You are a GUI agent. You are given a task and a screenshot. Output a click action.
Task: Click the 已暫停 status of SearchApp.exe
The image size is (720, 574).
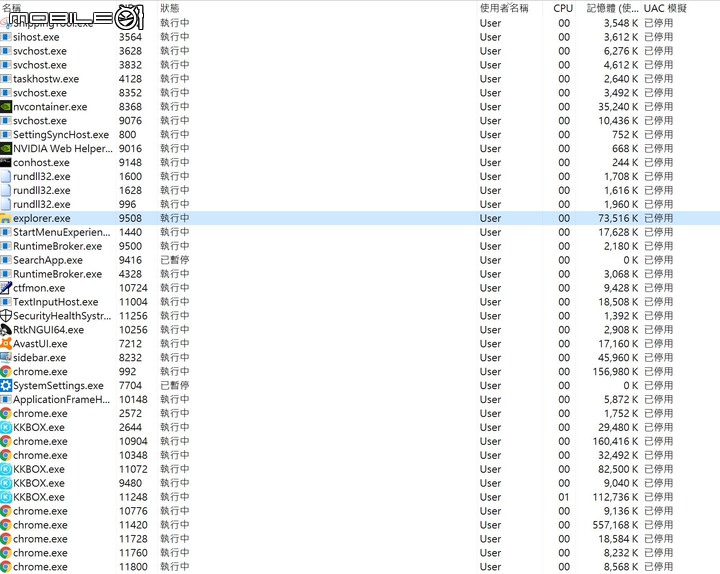174,260
